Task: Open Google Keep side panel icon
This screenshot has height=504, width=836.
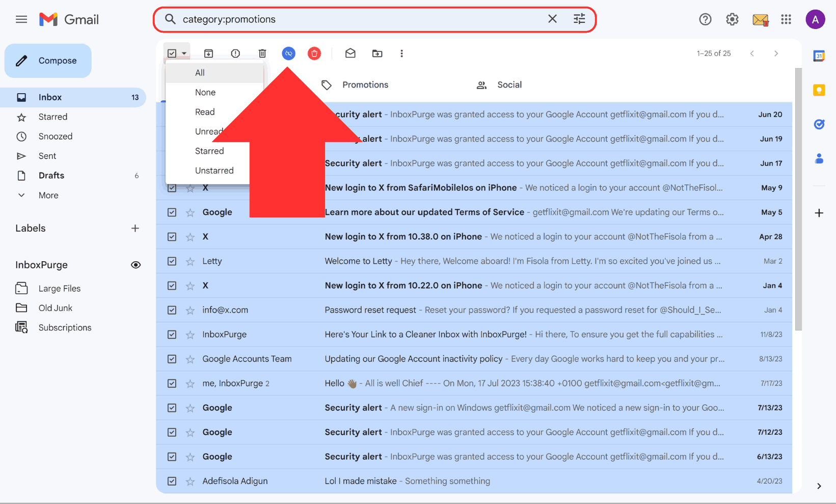Action: [x=819, y=90]
